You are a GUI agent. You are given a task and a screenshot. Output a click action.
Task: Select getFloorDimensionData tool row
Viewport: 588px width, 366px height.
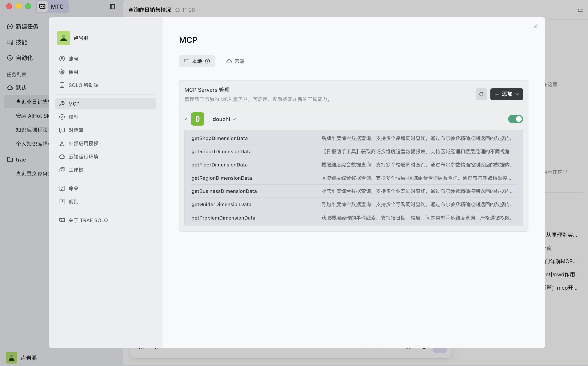coord(354,165)
